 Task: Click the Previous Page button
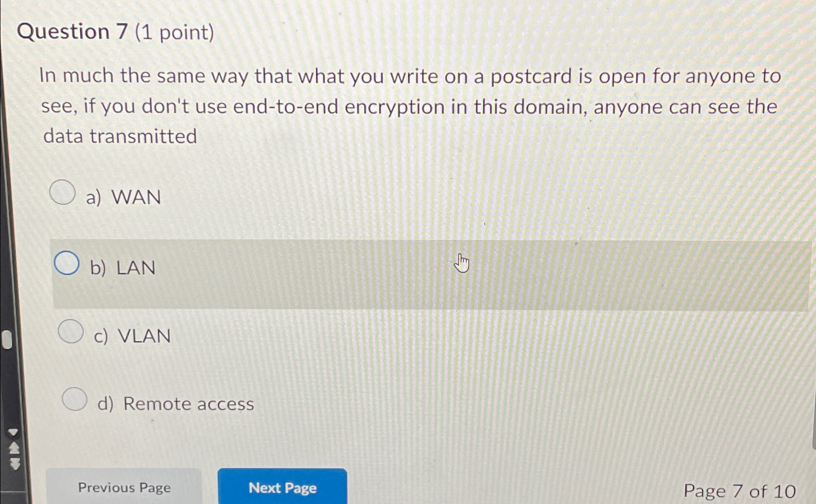coord(124,488)
